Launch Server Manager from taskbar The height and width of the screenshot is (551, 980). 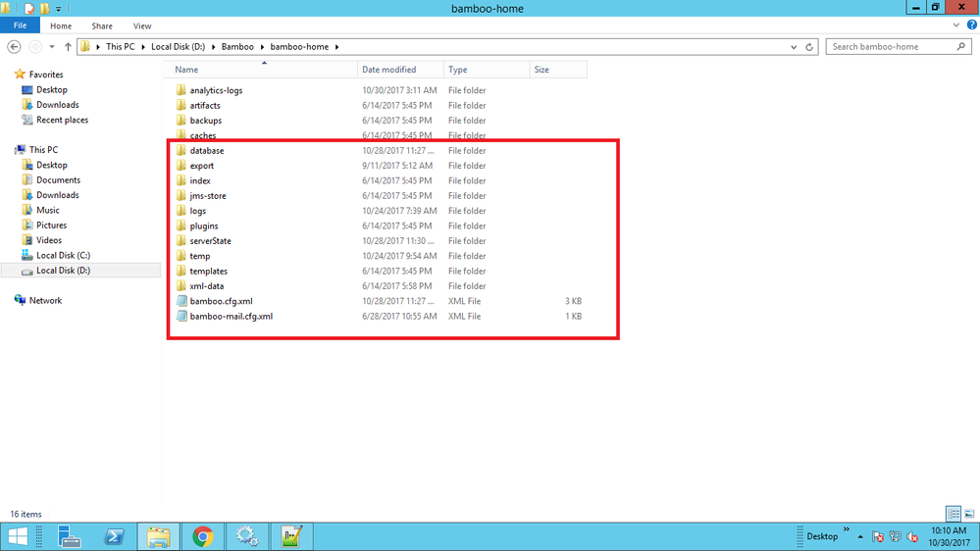pos(69,536)
